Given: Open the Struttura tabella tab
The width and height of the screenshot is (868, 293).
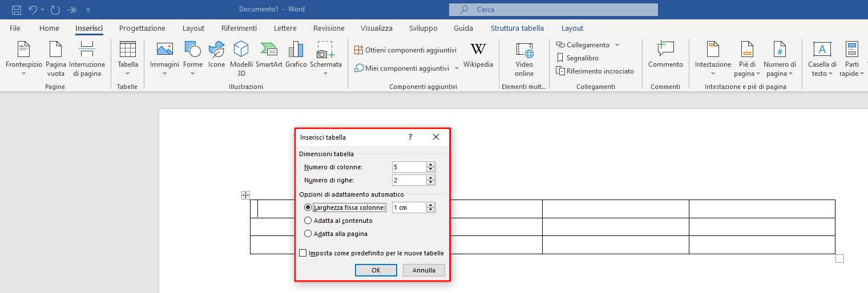Looking at the screenshot, I should tap(517, 28).
